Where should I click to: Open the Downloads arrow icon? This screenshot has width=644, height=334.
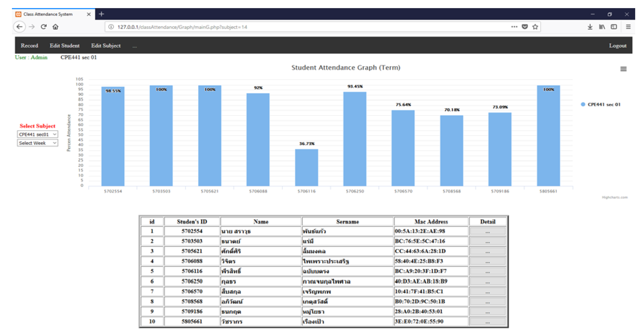(x=590, y=27)
